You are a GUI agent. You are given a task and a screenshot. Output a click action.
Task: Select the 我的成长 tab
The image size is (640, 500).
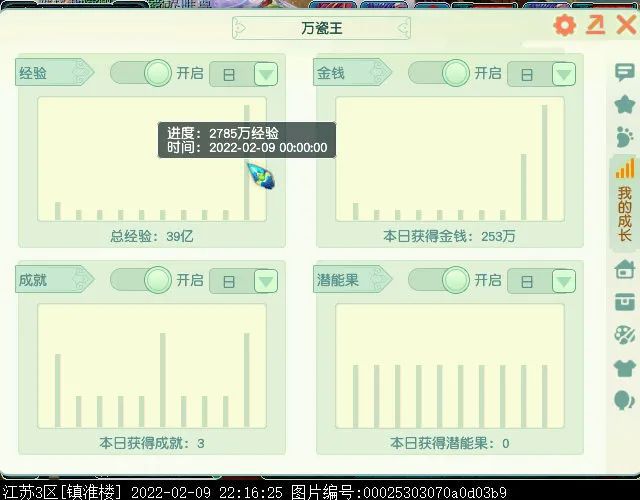pos(624,202)
